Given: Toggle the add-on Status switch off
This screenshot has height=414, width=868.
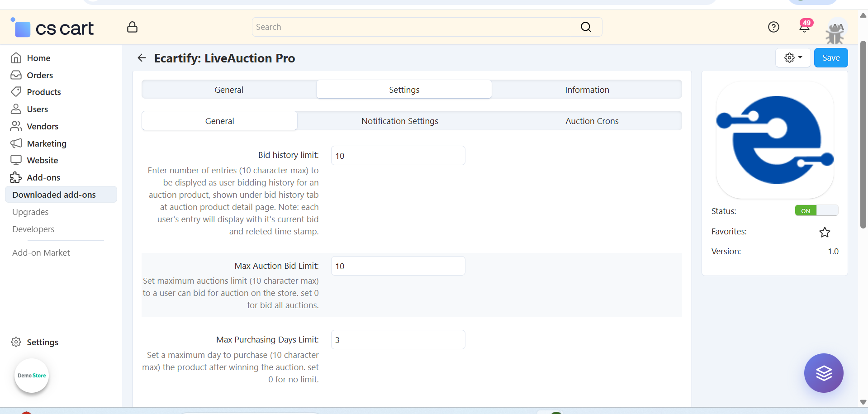Looking at the screenshot, I should (816, 211).
